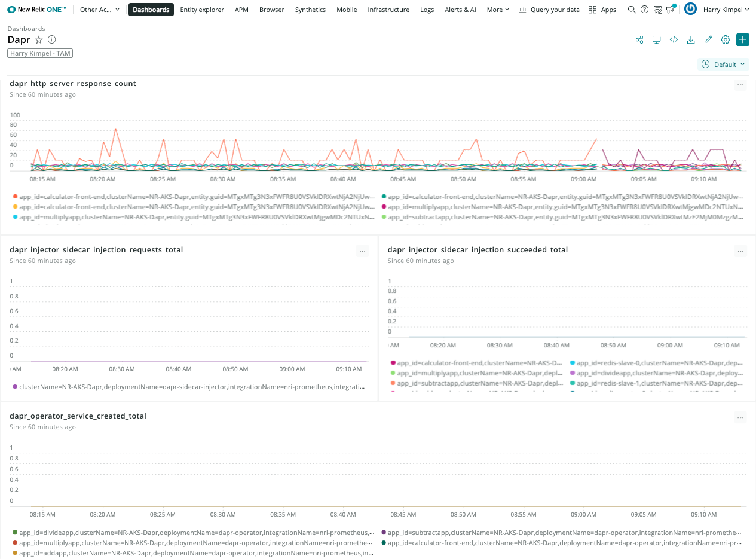Screen dimensions: 756x559
Task: Click the user avatar icon
Action: (x=690, y=9)
